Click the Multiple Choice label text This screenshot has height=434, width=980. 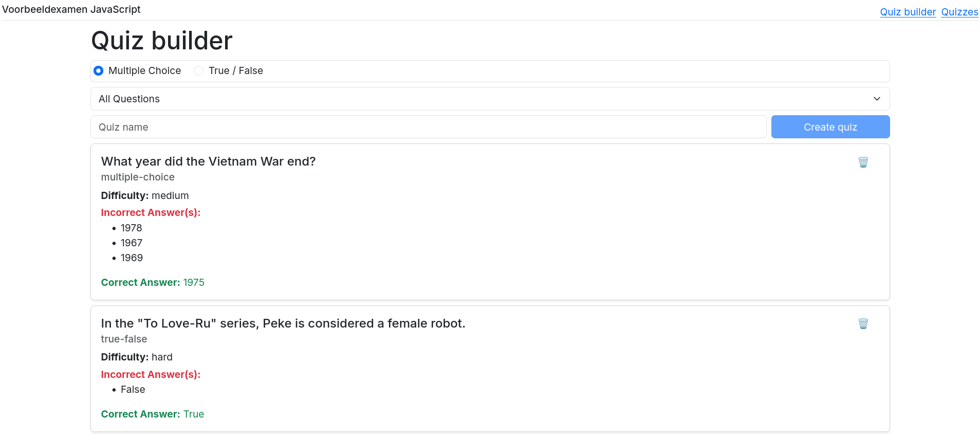click(144, 70)
